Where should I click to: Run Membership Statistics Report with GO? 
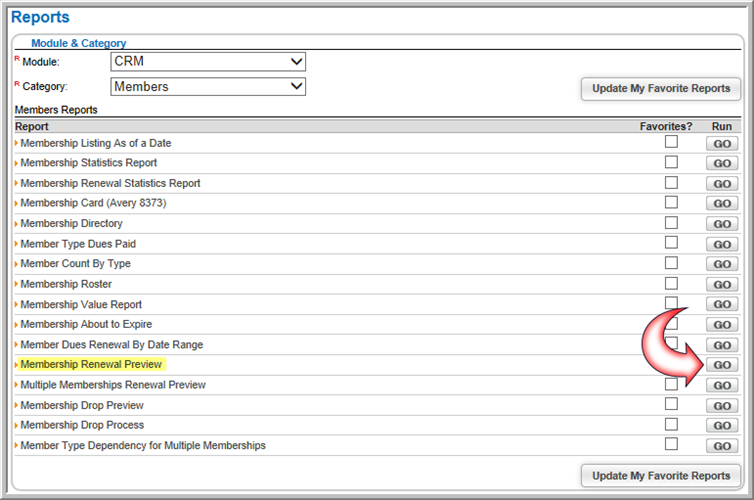pyautogui.click(x=722, y=163)
